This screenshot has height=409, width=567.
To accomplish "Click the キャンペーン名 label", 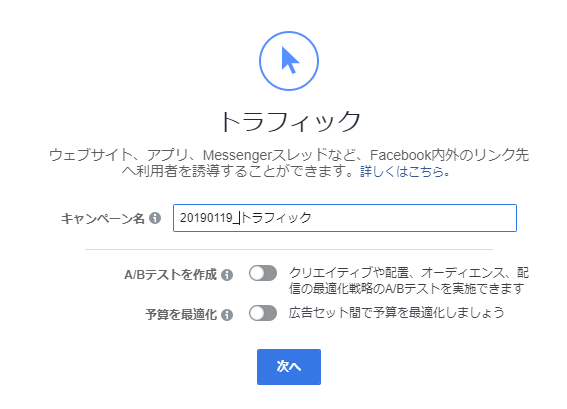I will click(103, 218).
